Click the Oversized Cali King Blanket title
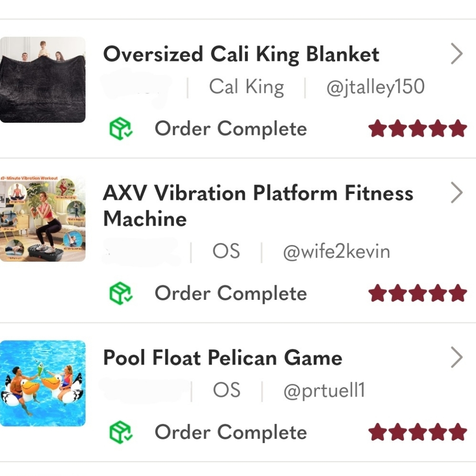Viewport: 476px width, 476px height. pyautogui.click(x=241, y=55)
